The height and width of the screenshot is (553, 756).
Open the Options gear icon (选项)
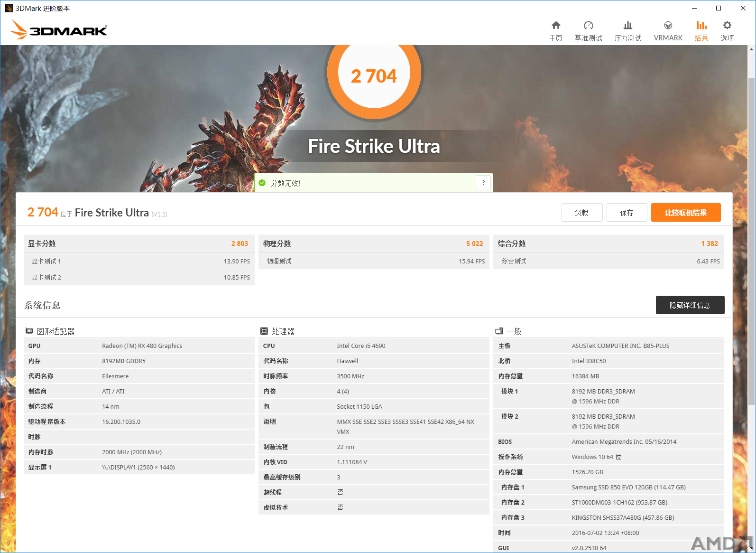(x=727, y=25)
